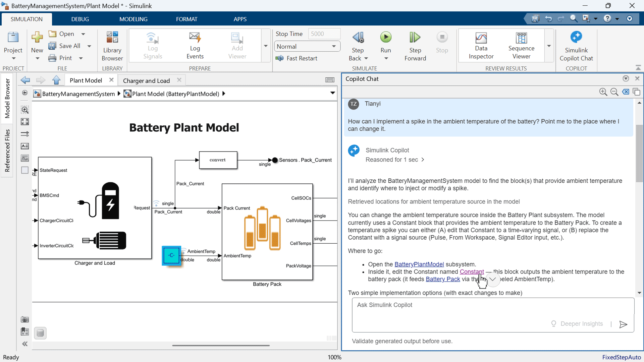The image size is (644, 362).
Task: Toggle Deeper Insights option
Action: 577,324
